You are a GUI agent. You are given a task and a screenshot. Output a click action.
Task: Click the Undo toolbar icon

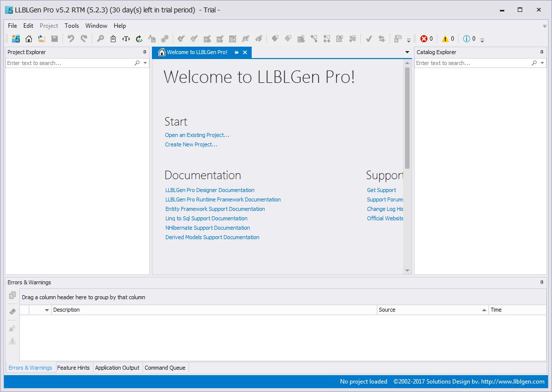[x=70, y=39]
